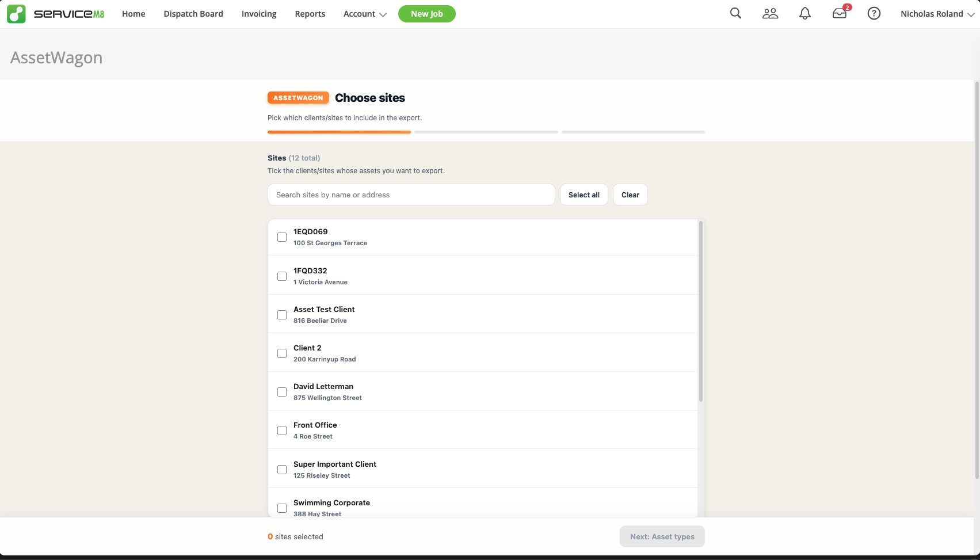Screen dimensions: 980x560
Task: Open the staff people icon
Action: tap(770, 13)
